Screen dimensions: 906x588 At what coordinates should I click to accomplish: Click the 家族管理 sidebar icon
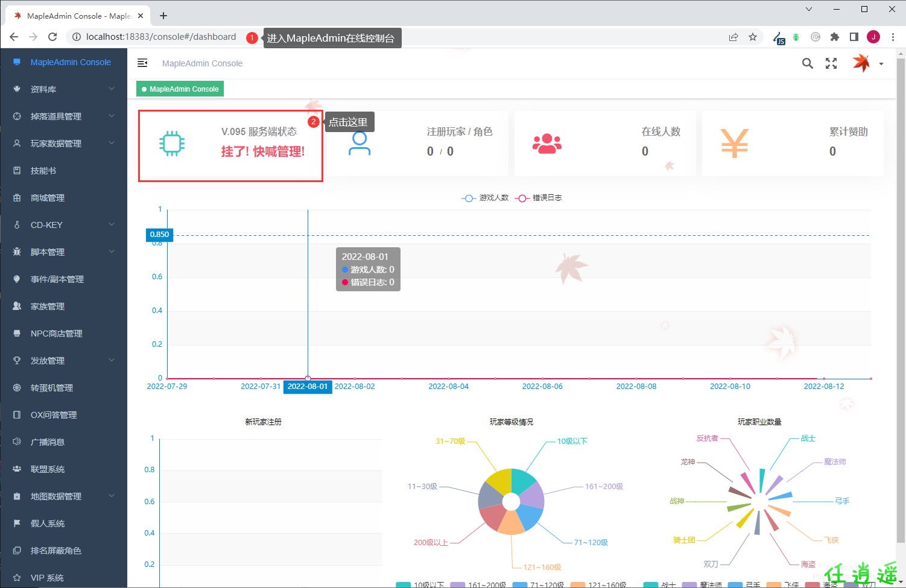[x=17, y=306]
